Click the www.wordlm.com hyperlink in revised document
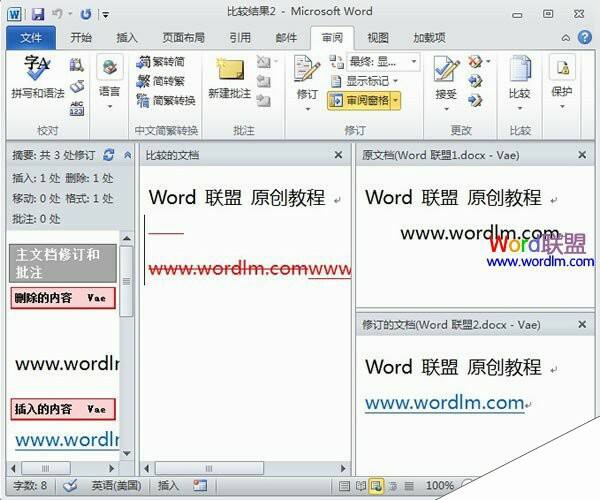This screenshot has width=600, height=500. [444, 403]
